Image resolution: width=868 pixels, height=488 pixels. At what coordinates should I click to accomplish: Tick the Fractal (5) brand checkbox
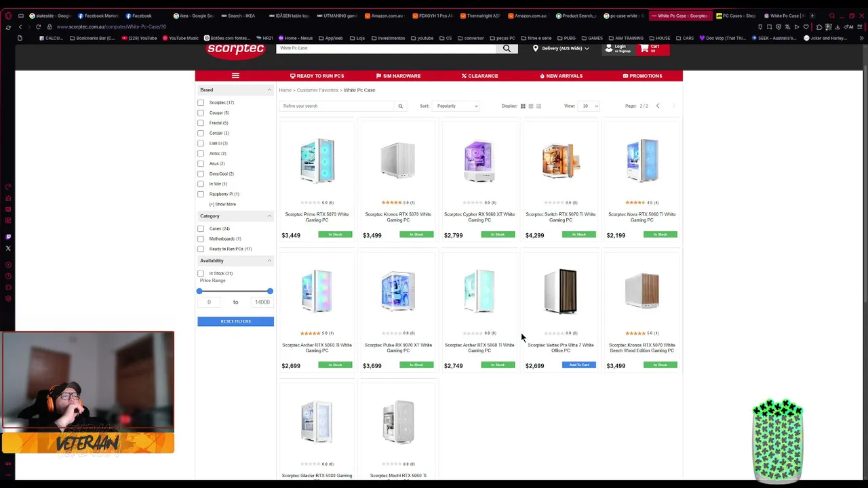(x=201, y=123)
